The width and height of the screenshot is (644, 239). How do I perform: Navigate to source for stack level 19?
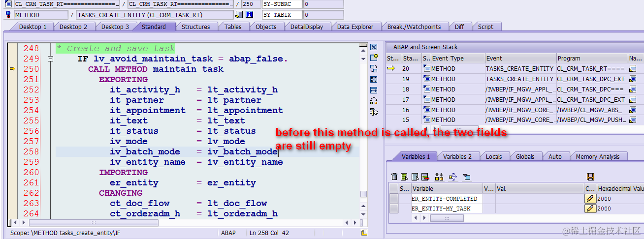click(x=633, y=79)
